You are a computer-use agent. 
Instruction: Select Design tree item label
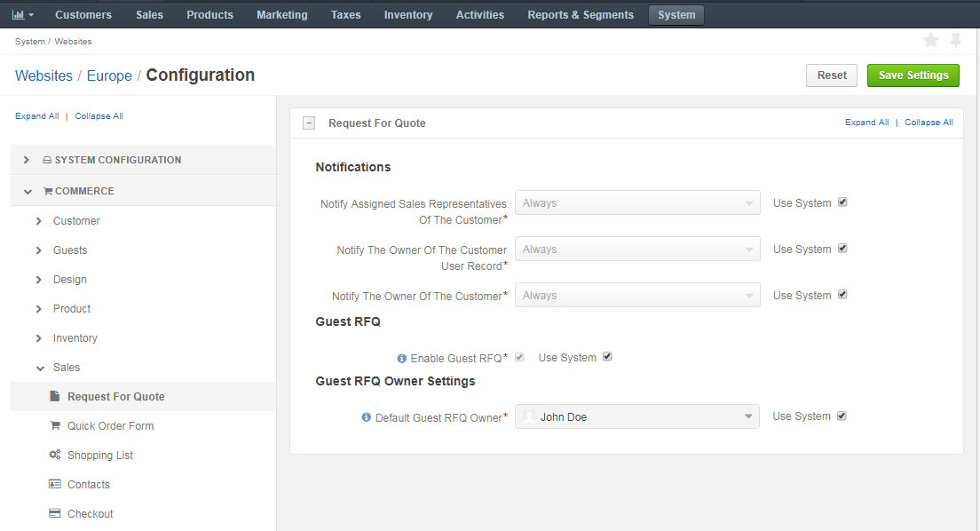(69, 280)
